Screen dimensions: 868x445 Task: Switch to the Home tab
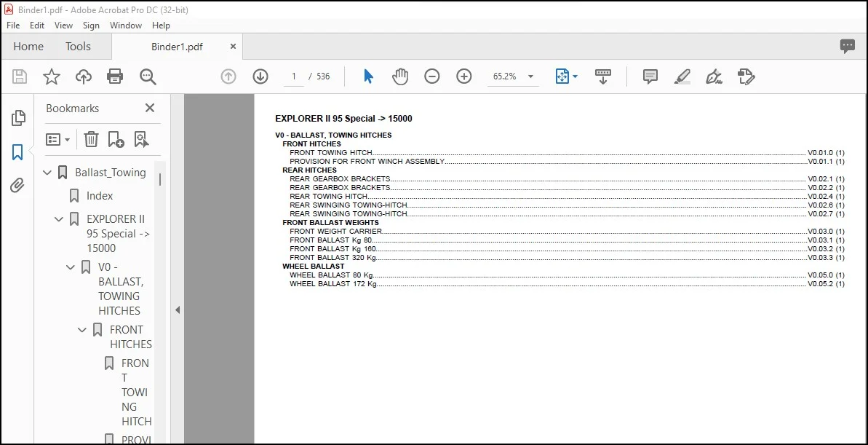[x=28, y=47]
